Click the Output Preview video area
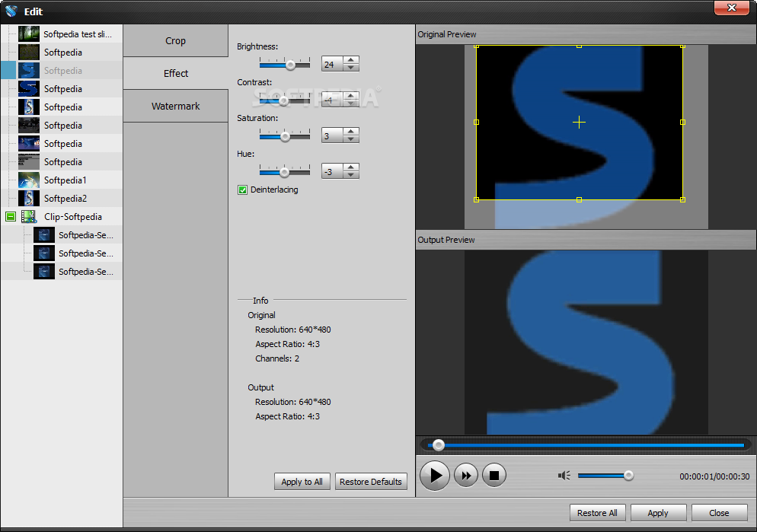 coord(586,342)
